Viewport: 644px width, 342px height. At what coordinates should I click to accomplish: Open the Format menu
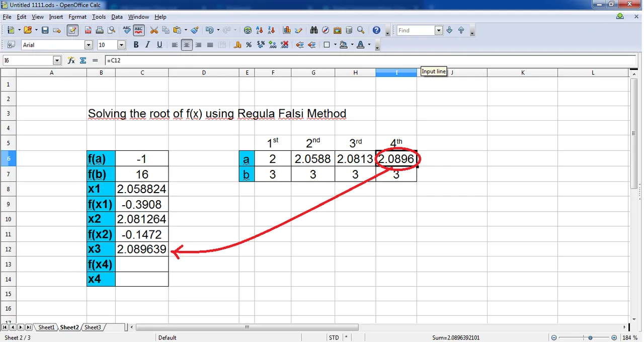pos(77,17)
